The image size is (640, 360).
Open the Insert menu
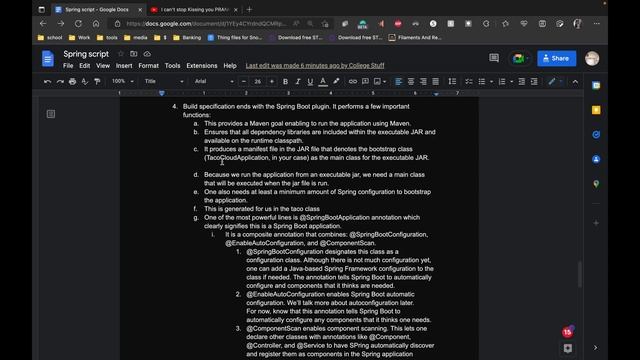(124, 66)
